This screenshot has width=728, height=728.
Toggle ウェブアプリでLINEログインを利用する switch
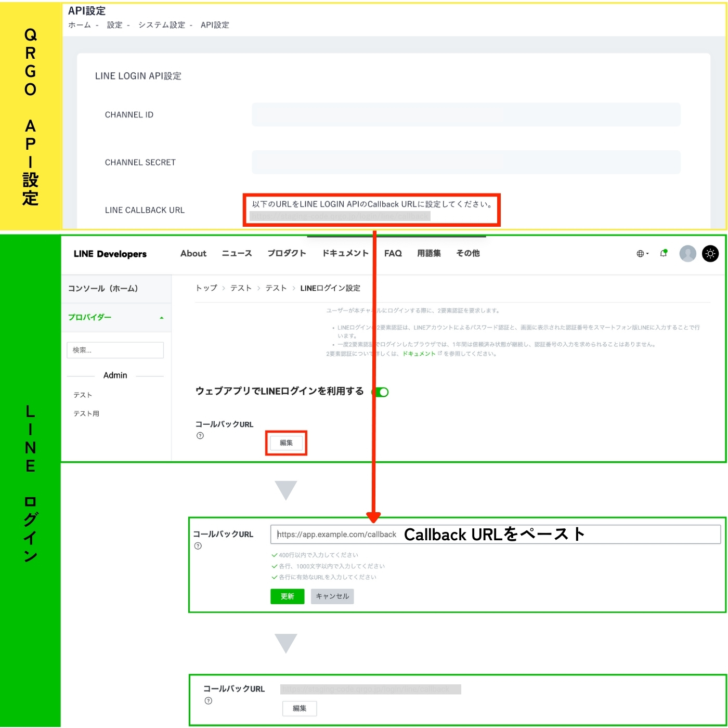[381, 392]
